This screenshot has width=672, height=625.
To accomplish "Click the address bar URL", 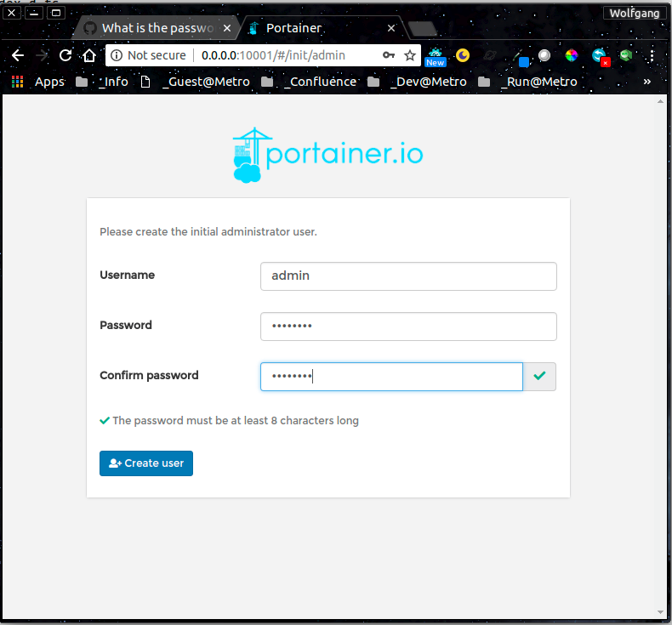I will coord(273,55).
